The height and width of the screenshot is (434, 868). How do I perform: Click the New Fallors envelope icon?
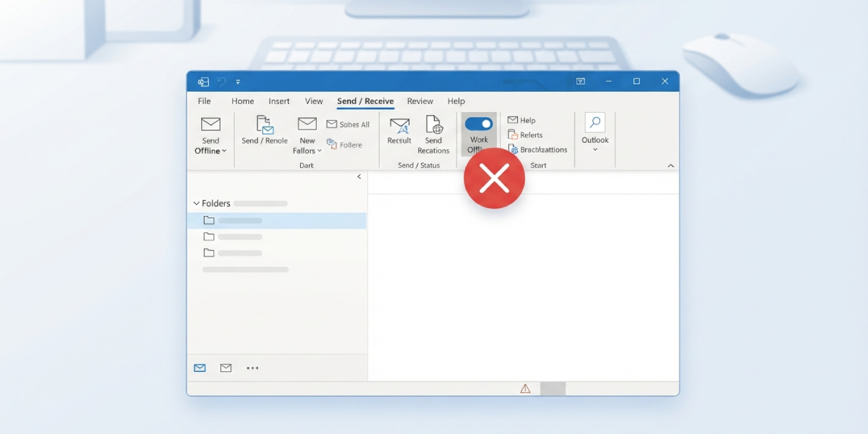point(307,124)
